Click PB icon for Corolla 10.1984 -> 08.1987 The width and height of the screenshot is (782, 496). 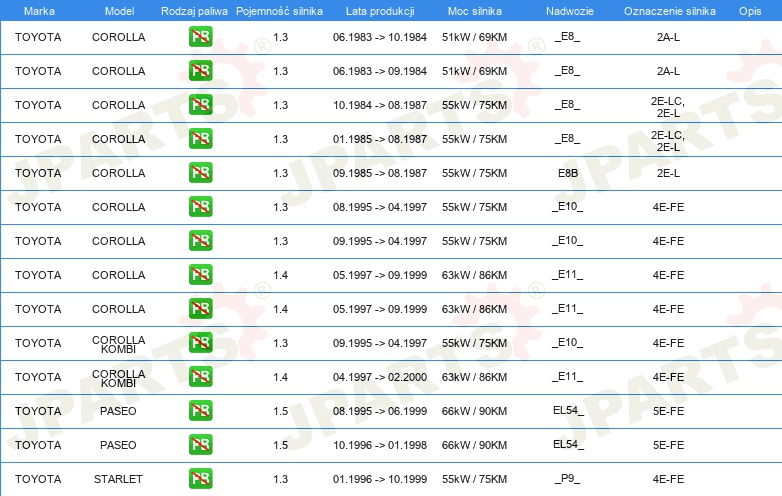pyautogui.click(x=200, y=104)
